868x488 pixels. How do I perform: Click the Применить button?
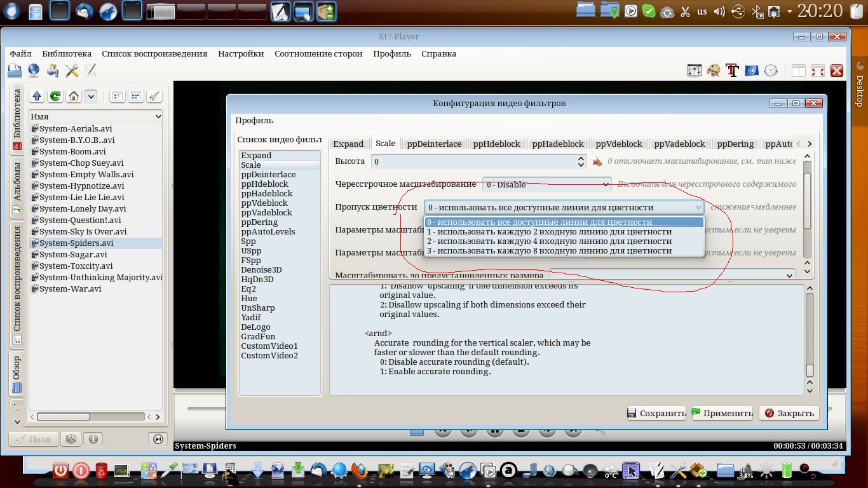[722, 413]
